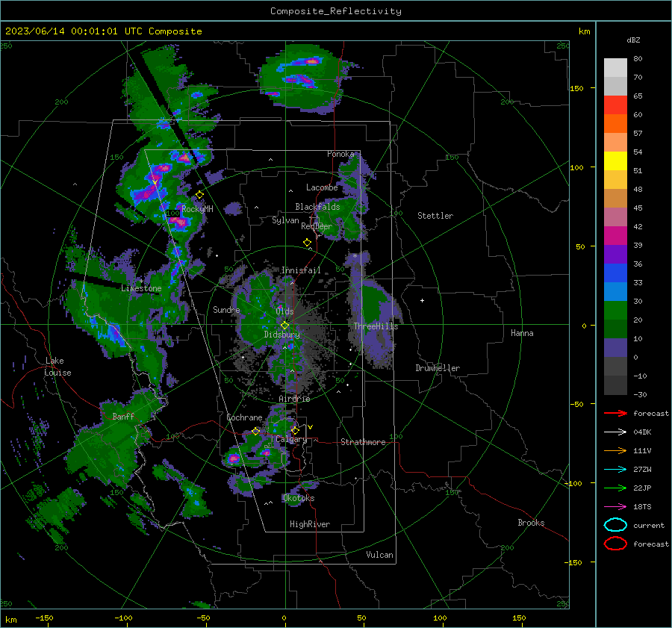672x628 pixels.
Task: Click the Banff label
Action: tap(123, 417)
